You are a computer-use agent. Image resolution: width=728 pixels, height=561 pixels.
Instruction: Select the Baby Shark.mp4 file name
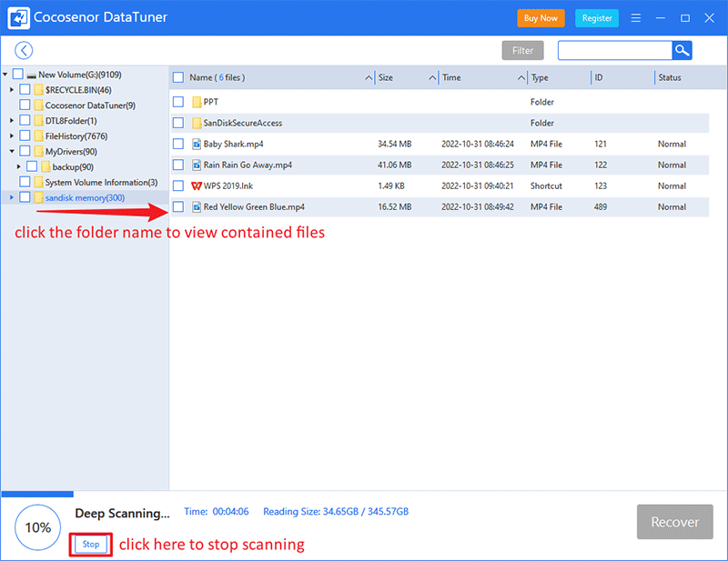(234, 144)
